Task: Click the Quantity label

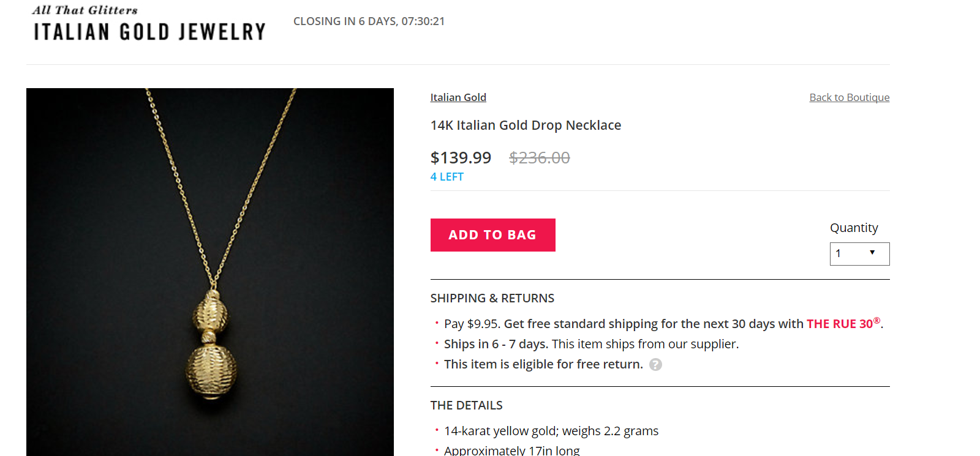Action: click(854, 228)
